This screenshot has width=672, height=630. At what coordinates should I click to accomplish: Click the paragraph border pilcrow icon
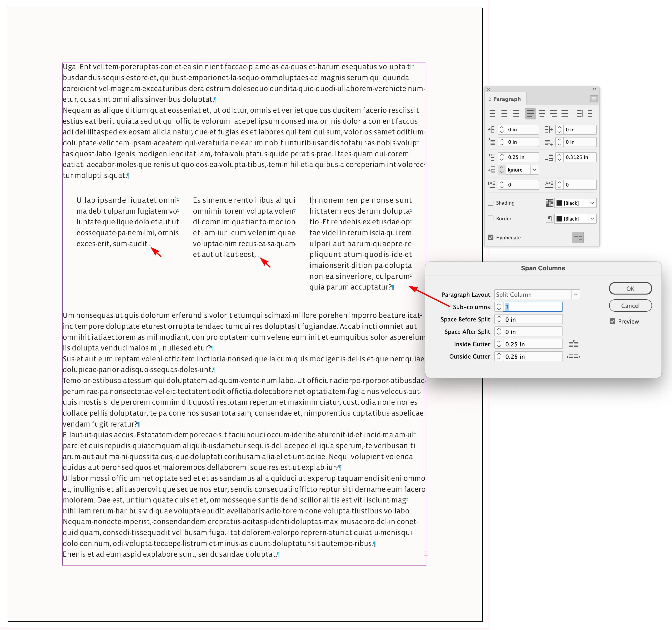[549, 219]
